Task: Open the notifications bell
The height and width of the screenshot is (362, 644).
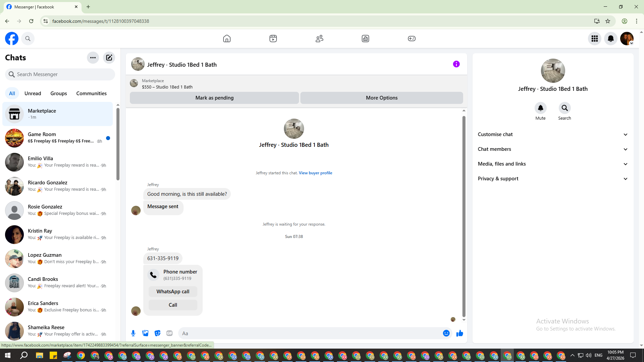Action: (x=611, y=39)
